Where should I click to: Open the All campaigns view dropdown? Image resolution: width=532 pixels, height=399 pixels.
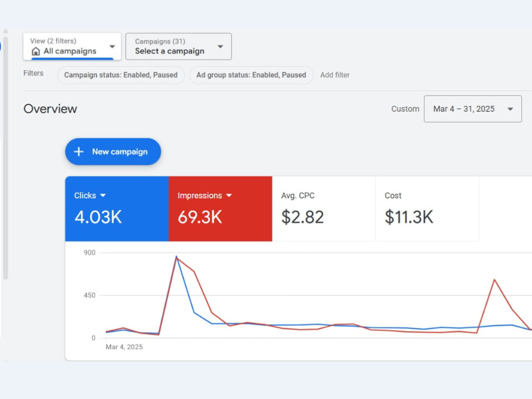pos(72,46)
